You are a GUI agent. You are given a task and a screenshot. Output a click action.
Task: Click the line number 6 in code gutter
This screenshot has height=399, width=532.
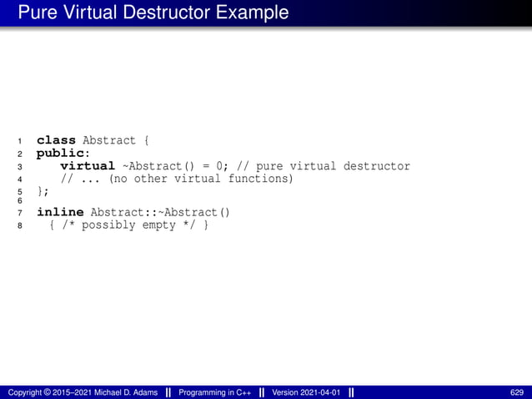click(x=20, y=200)
